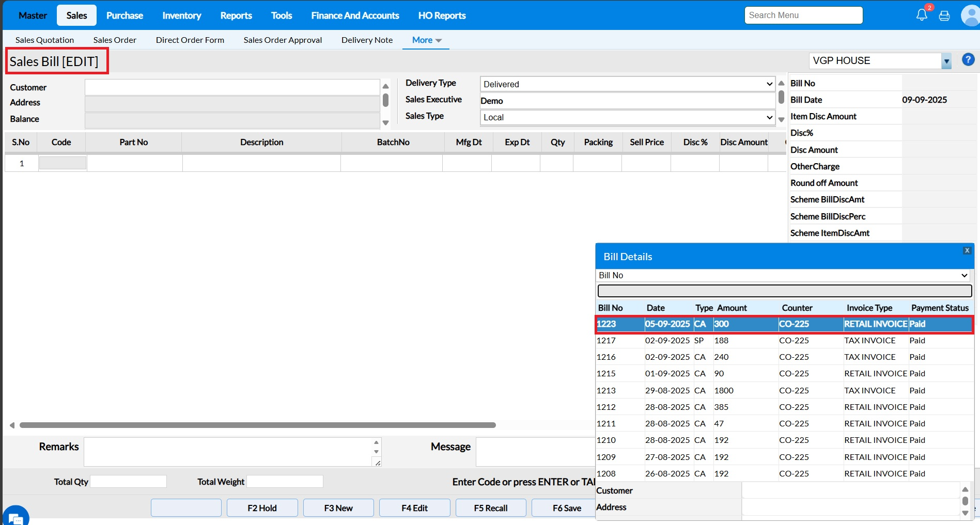Open the Bill No search filter dropdown

pyautogui.click(x=784, y=275)
